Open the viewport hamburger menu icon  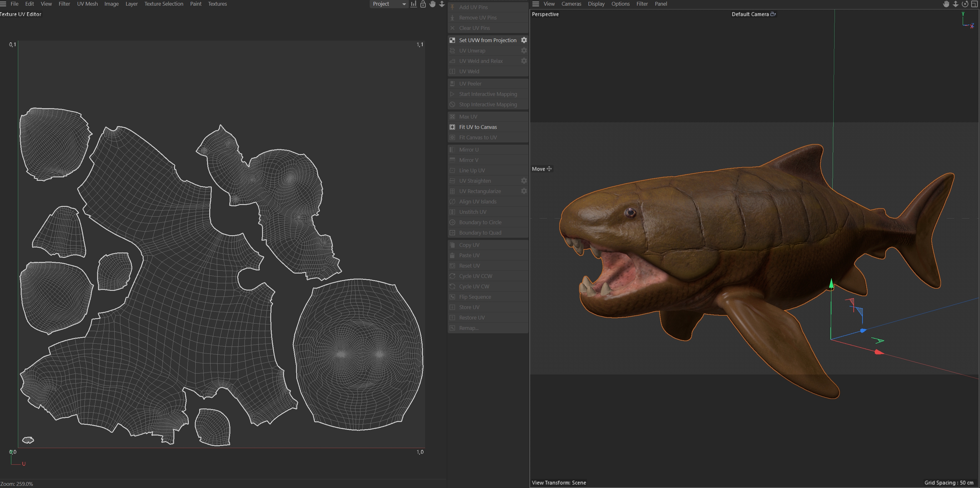536,4
